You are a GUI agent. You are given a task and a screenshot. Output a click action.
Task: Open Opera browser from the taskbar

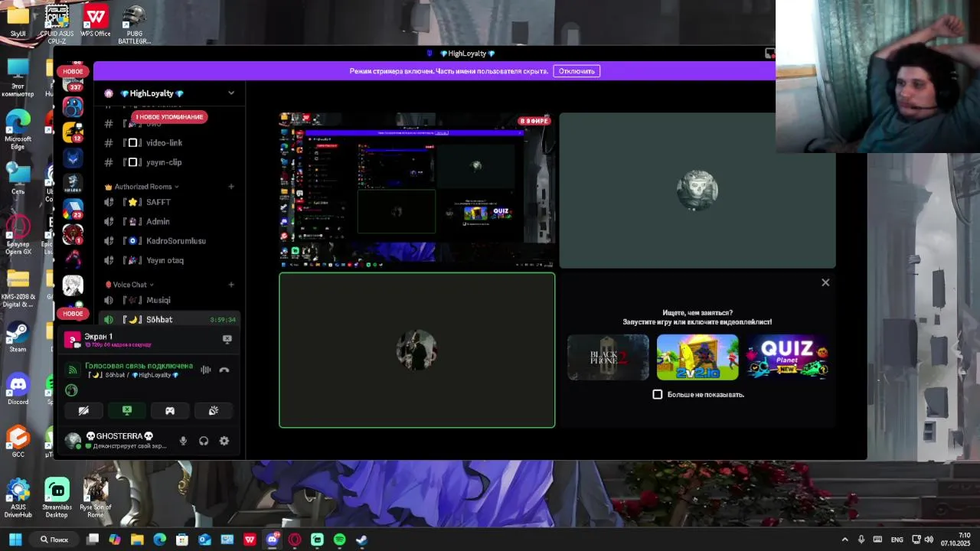(295, 540)
